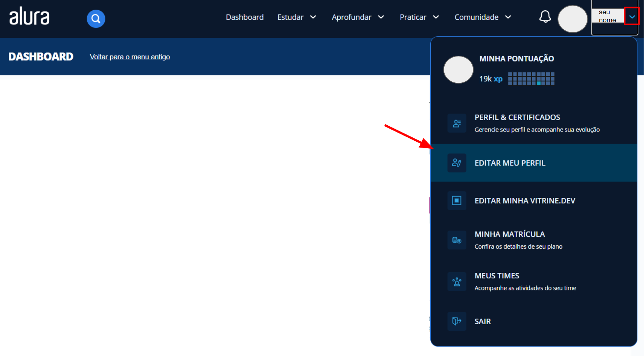
Task: Click the Perfil & Certificados icon
Action: click(x=456, y=123)
